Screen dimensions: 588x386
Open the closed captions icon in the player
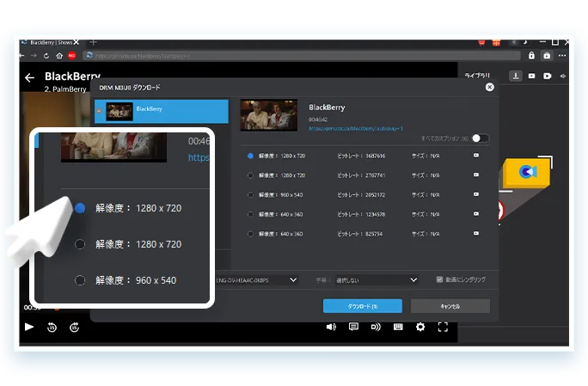353,327
